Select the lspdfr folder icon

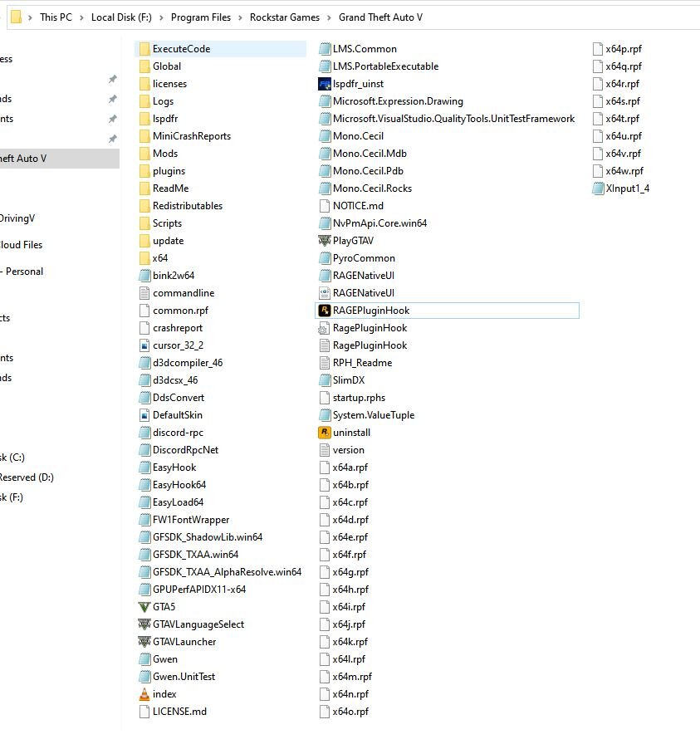tap(144, 119)
